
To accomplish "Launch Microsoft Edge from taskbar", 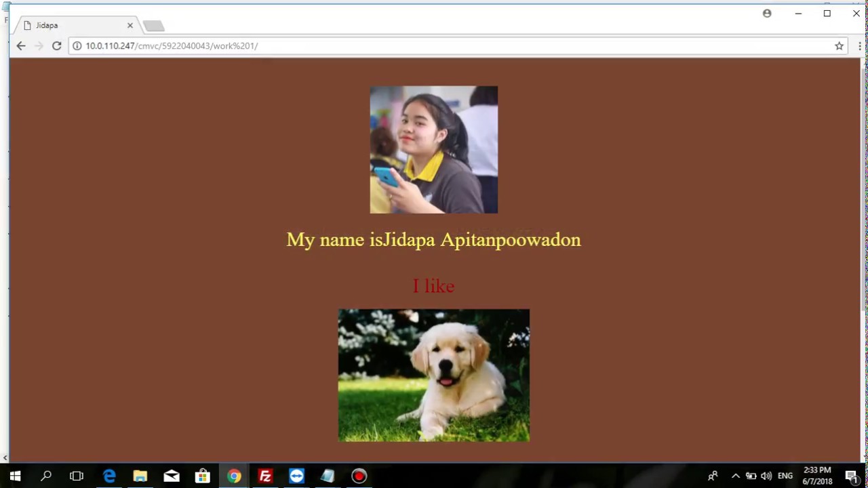I will pyautogui.click(x=109, y=476).
